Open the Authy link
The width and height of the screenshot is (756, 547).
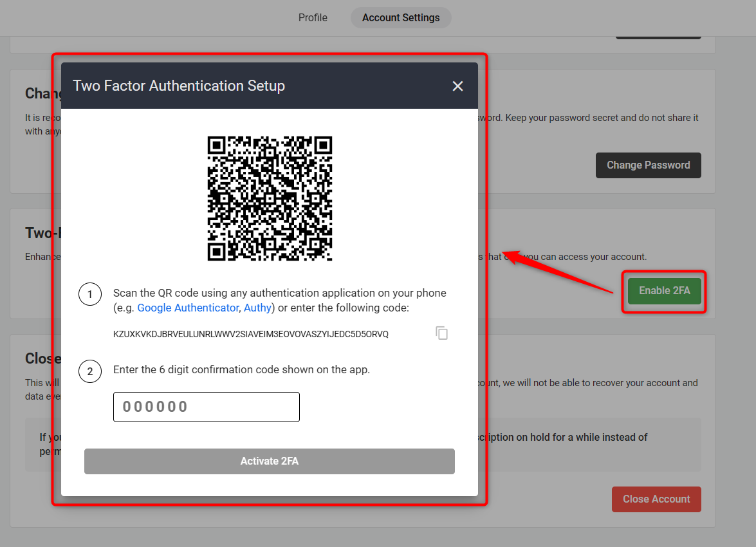pos(257,308)
